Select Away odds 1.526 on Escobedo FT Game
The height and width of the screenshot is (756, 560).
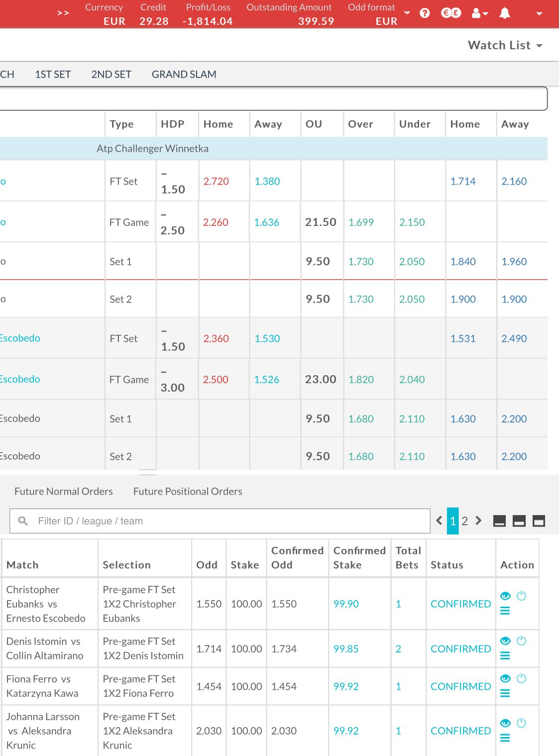pos(267,379)
